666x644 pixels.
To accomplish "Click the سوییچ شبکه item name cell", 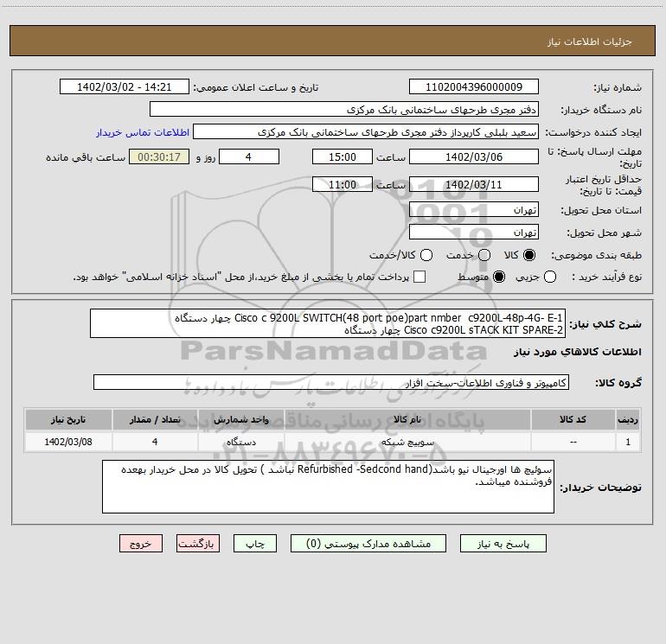I will (407, 442).
